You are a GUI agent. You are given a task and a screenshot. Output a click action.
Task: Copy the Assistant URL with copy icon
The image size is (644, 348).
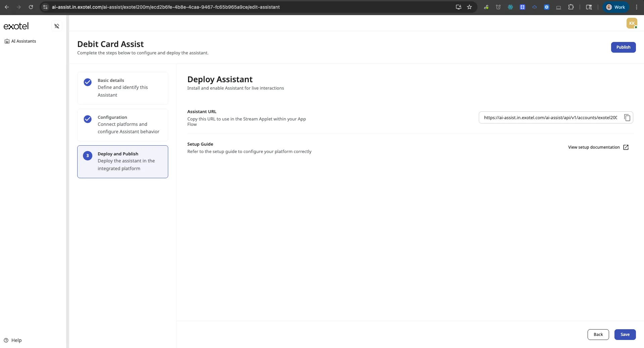[x=627, y=117]
